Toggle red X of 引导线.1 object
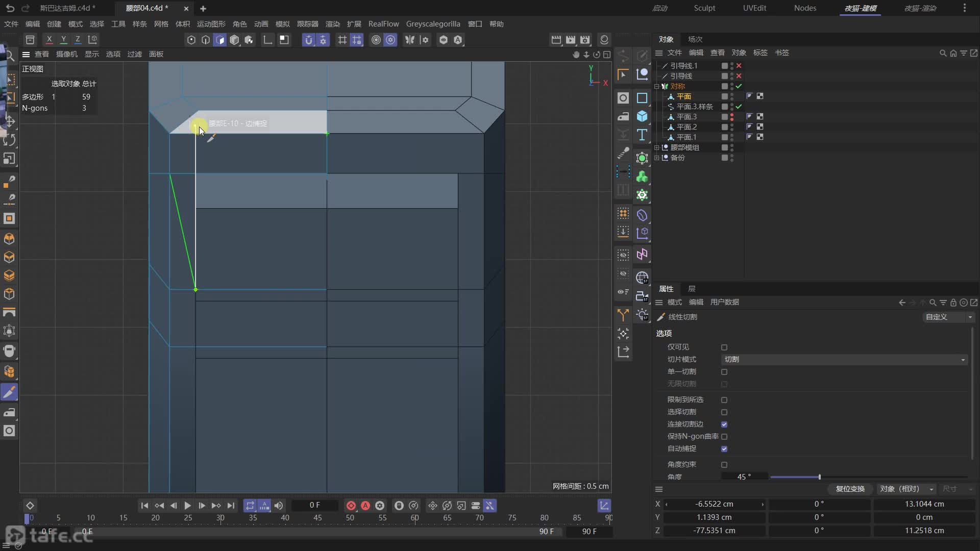The width and height of the screenshot is (980, 551). [739, 66]
